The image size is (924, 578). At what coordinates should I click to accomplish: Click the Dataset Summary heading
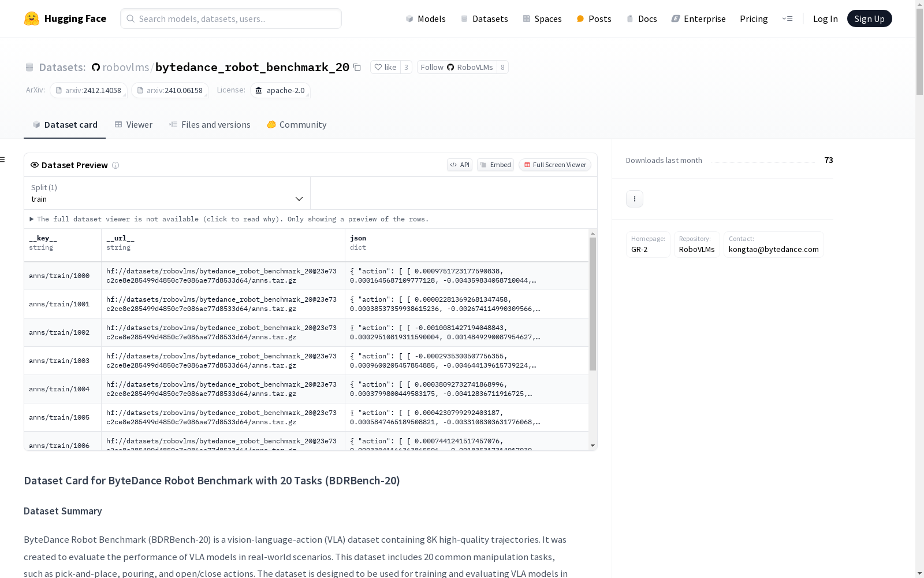tap(63, 511)
